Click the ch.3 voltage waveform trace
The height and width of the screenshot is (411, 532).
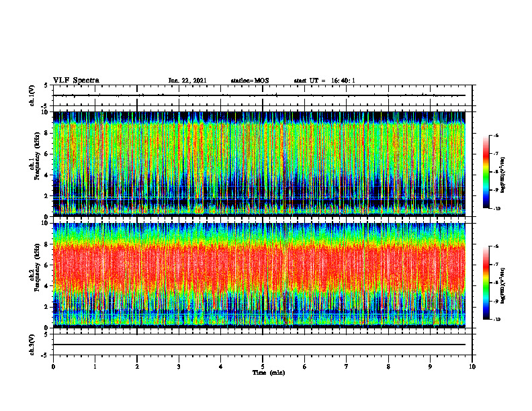(259, 345)
